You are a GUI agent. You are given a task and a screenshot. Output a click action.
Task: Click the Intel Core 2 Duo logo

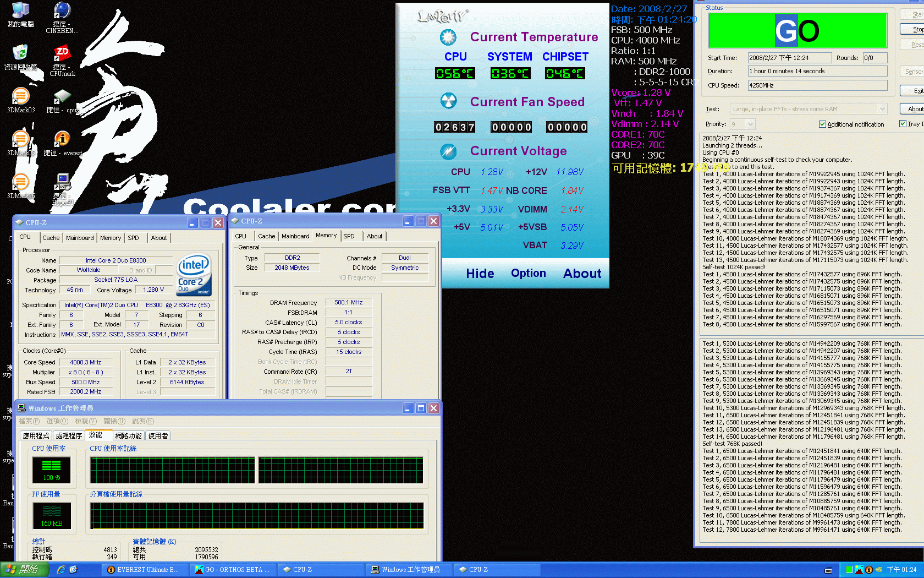click(194, 275)
